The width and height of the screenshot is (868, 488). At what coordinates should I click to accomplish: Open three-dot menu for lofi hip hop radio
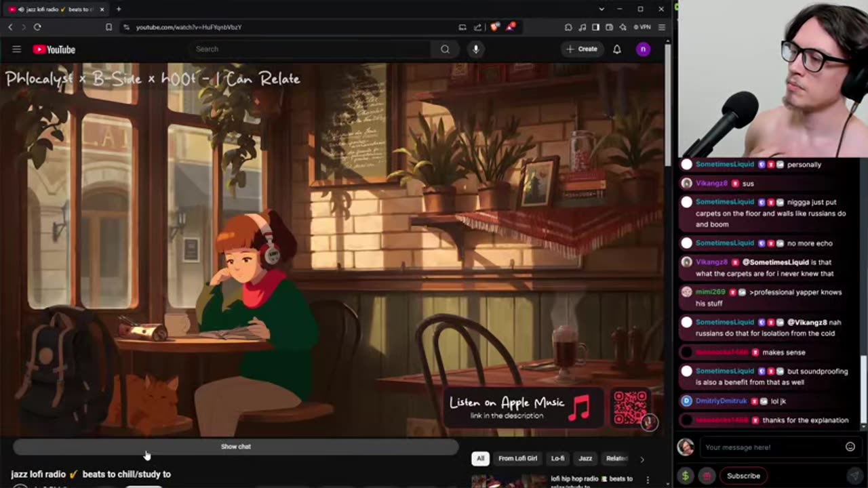click(x=648, y=480)
